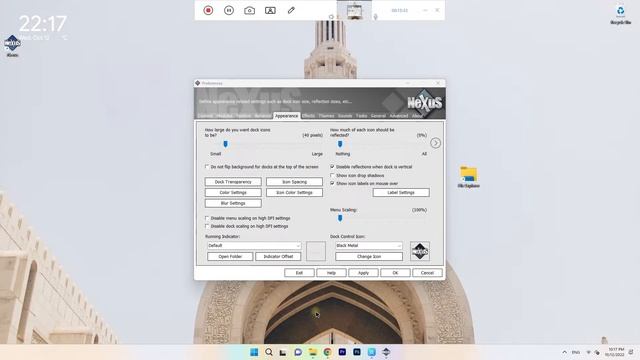Open Task View from the taskbar
This screenshot has width=640, height=360.
point(283,352)
